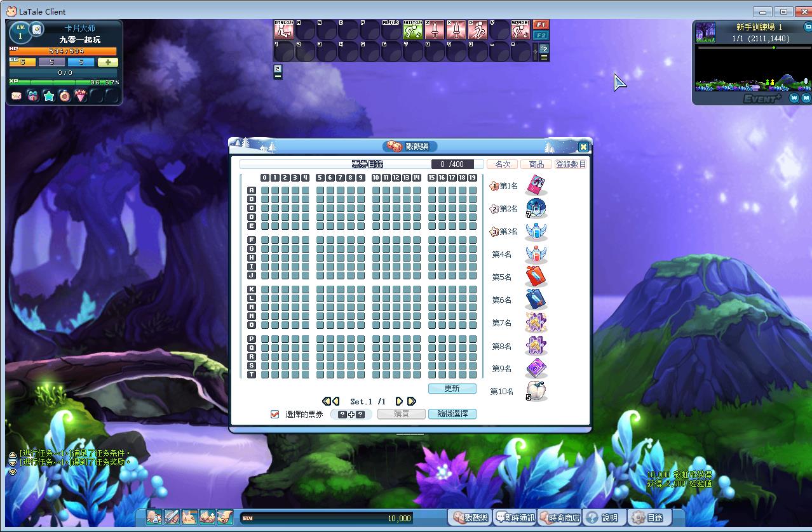Viewport: 812px width, 532px height.
Task: Click the 1st place prize item icon
Action: [x=536, y=185]
